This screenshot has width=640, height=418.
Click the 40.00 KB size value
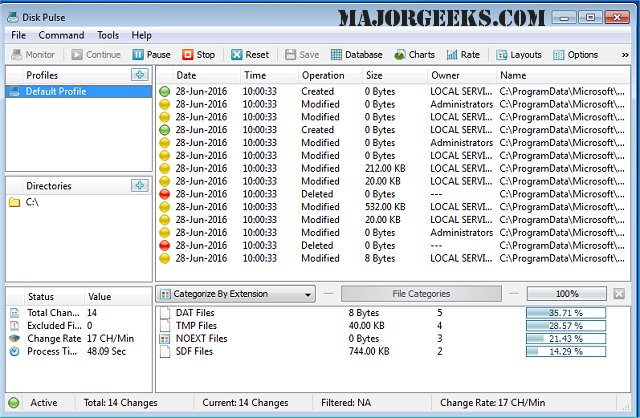[x=366, y=326]
